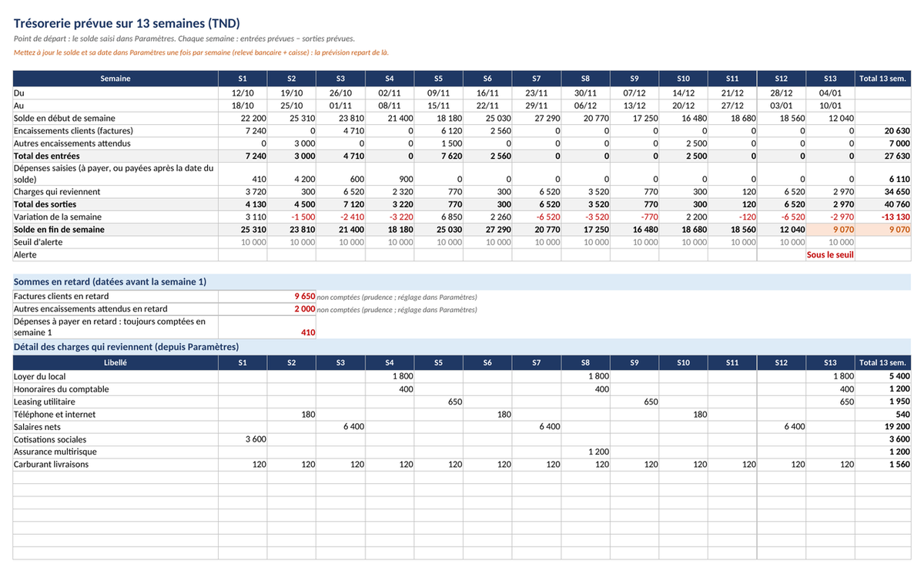Select the "Semaine" header cell
The height and width of the screenshot is (578, 924).
[115, 79]
